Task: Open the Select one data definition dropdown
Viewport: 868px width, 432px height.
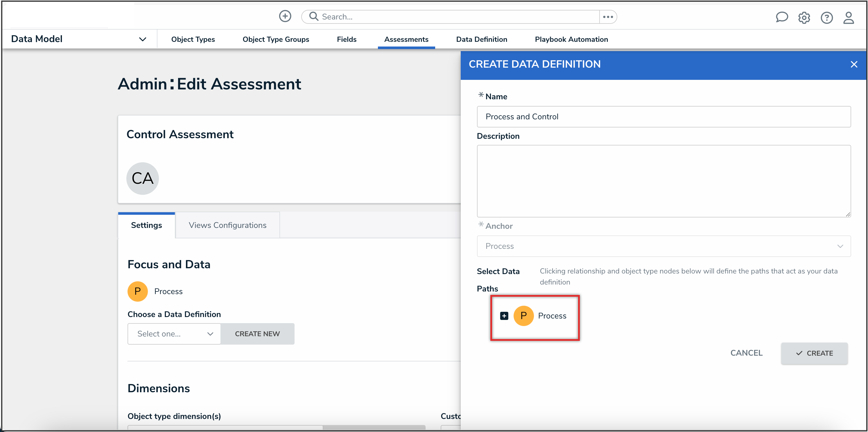Action: click(x=174, y=334)
